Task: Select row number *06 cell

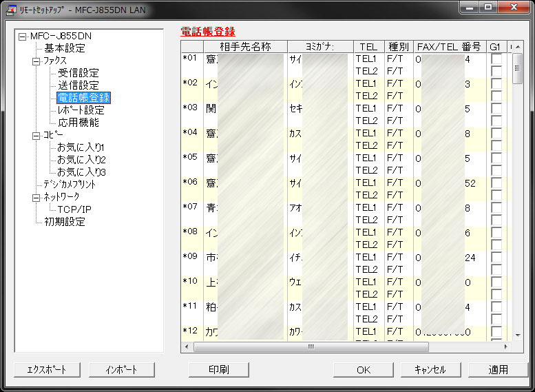Action: point(192,189)
